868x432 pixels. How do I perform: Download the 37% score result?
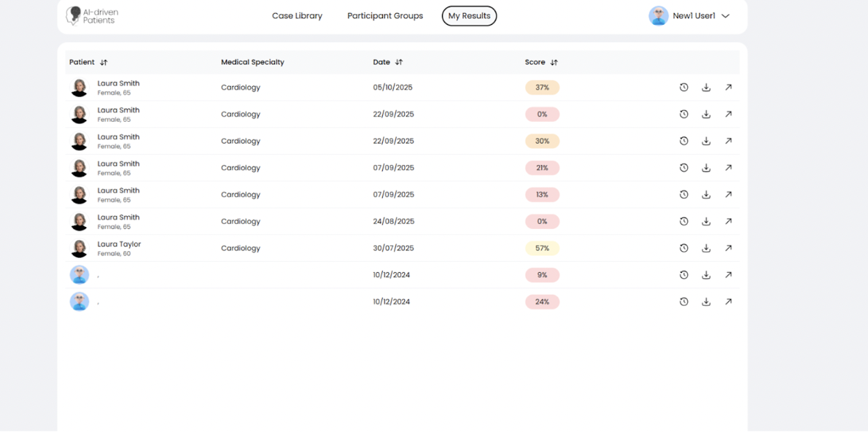[x=706, y=88]
